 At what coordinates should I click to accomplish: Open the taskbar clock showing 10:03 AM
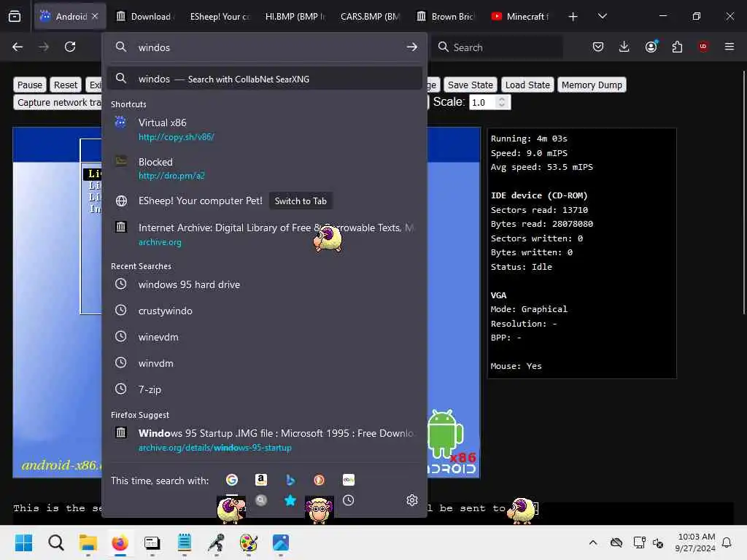(695, 542)
